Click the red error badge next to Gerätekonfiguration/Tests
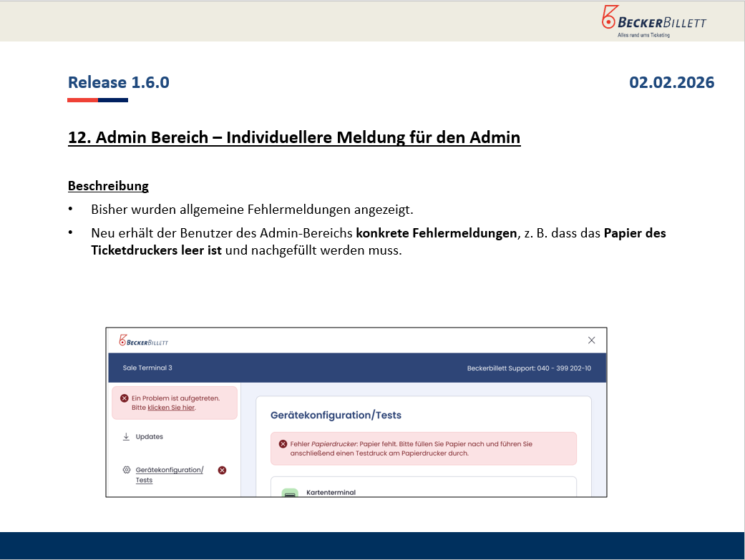 222,470
